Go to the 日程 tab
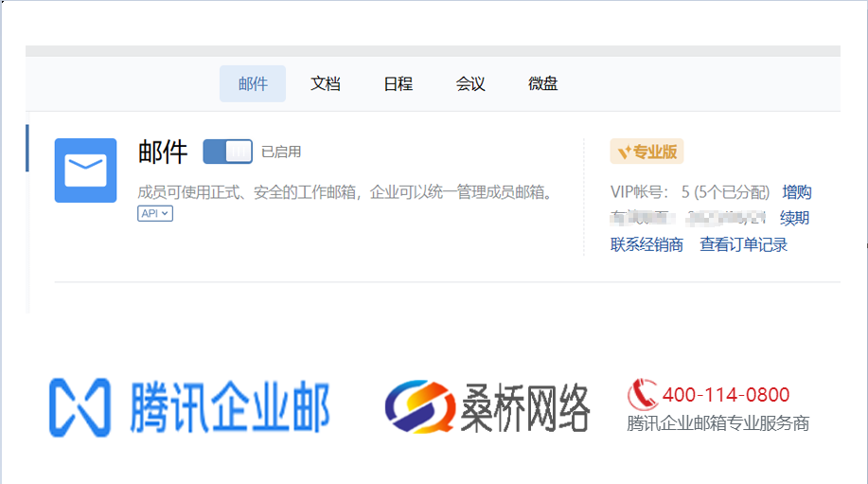The image size is (868, 484). (398, 83)
